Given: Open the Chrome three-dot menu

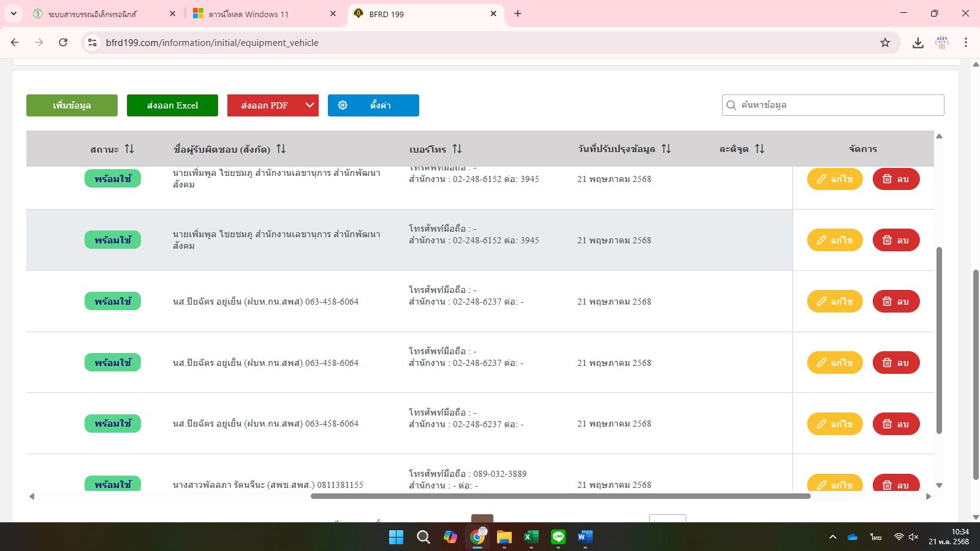Looking at the screenshot, I should [x=965, y=43].
